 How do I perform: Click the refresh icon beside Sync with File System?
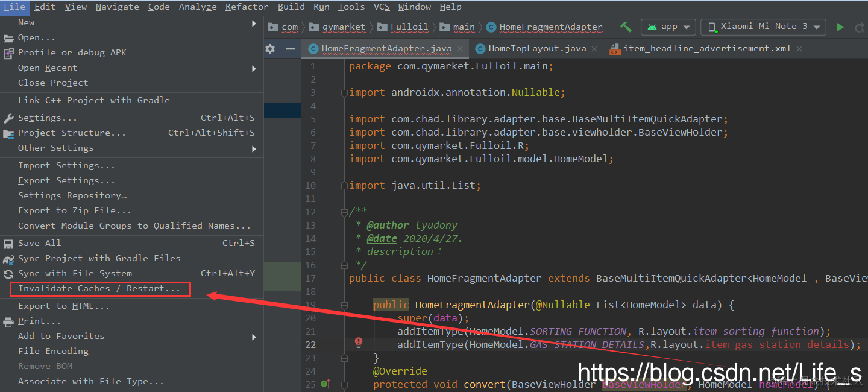8,274
